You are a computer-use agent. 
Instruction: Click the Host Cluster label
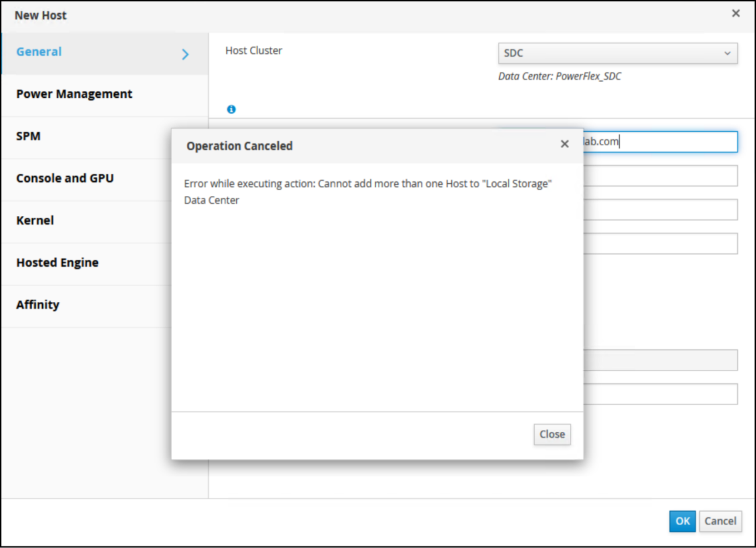coord(254,50)
